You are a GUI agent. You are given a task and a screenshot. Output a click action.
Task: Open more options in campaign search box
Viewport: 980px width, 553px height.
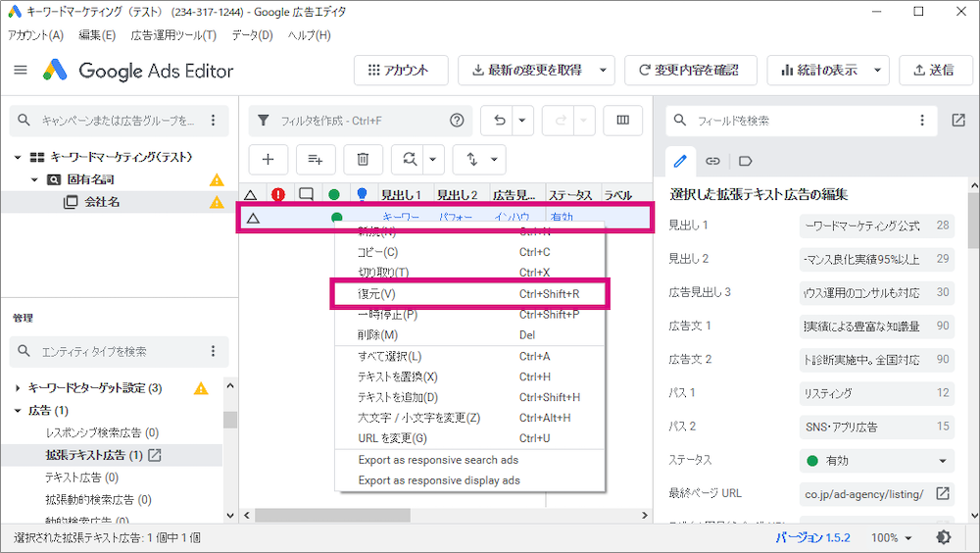point(213,120)
